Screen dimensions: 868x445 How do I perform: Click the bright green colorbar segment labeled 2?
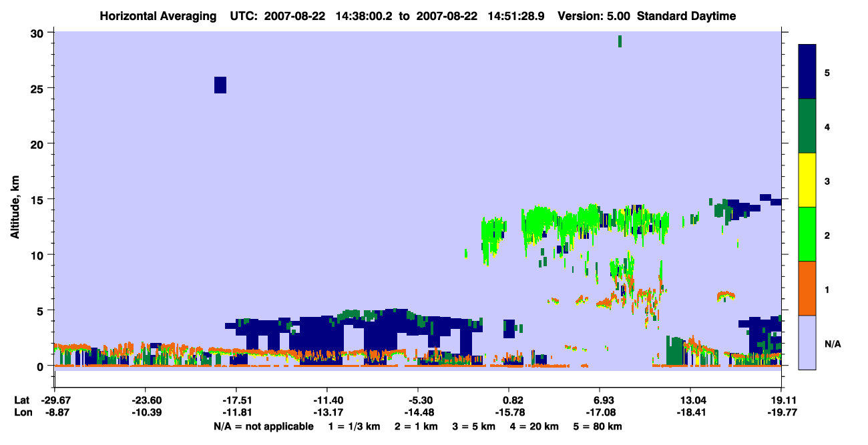click(807, 234)
